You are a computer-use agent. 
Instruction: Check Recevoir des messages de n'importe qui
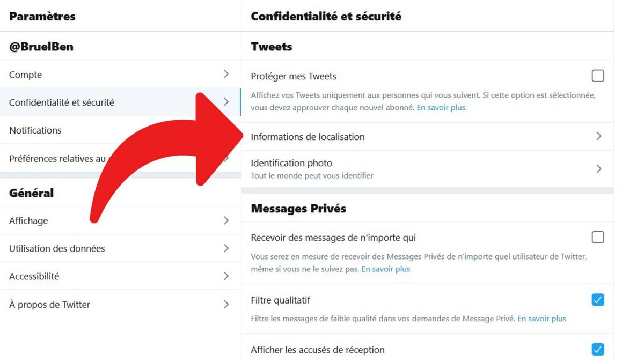pos(598,237)
